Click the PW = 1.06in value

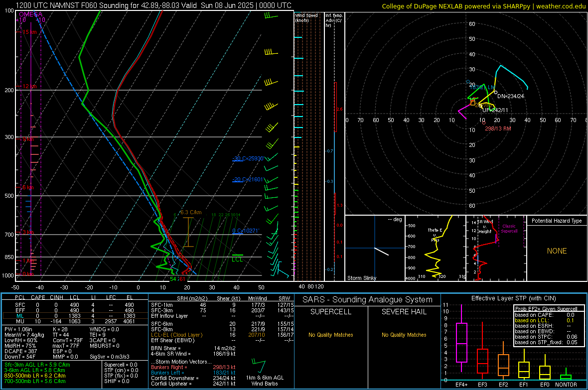(18, 329)
